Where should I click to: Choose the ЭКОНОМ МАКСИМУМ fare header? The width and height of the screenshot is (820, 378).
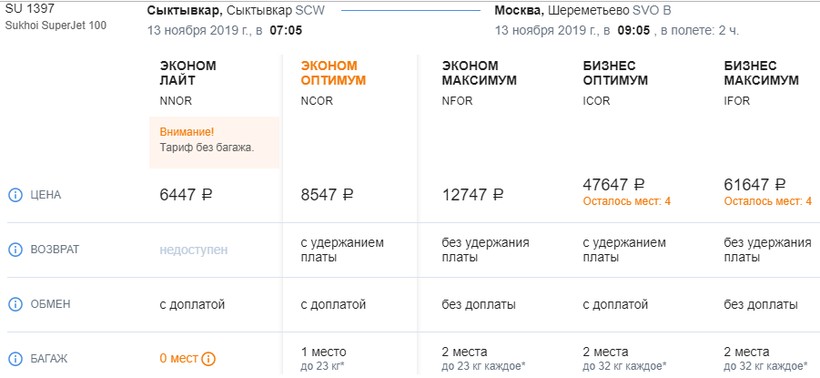479,73
